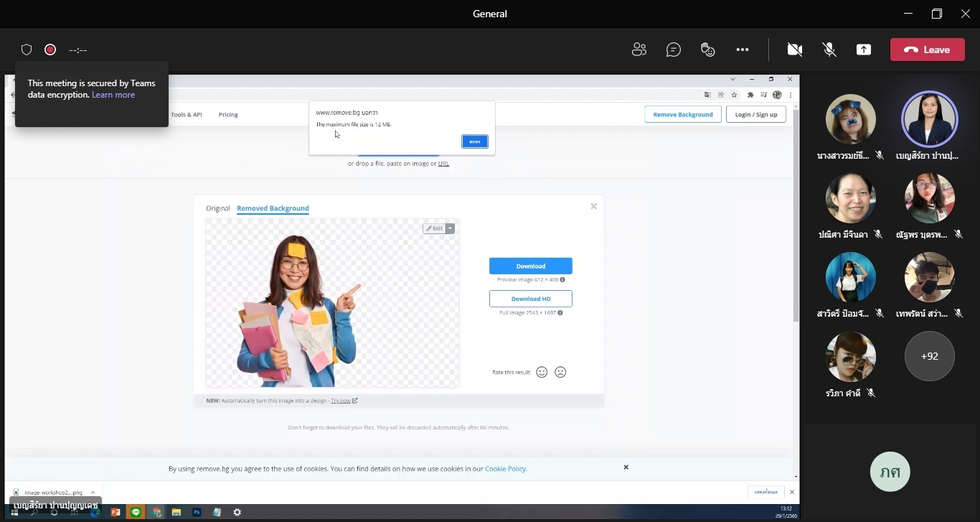980x522 pixels.
Task: Select the Removed Background tab
Action: coord(273,208)
